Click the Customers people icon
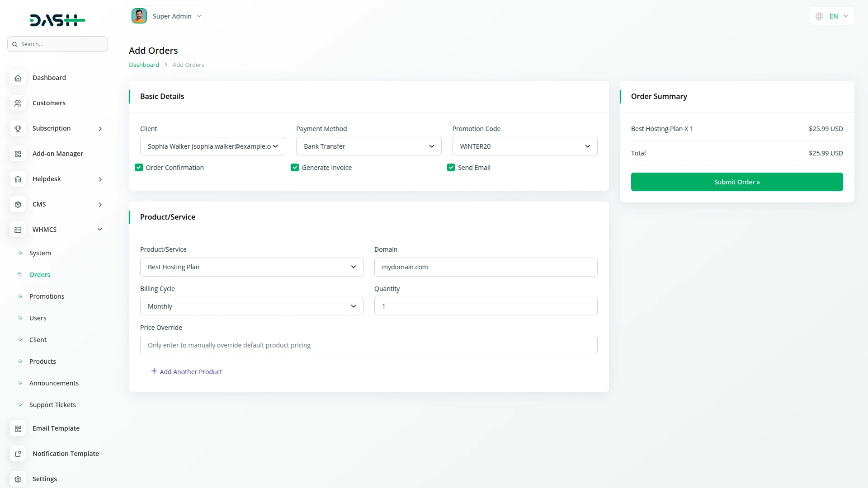 (18, 103)
